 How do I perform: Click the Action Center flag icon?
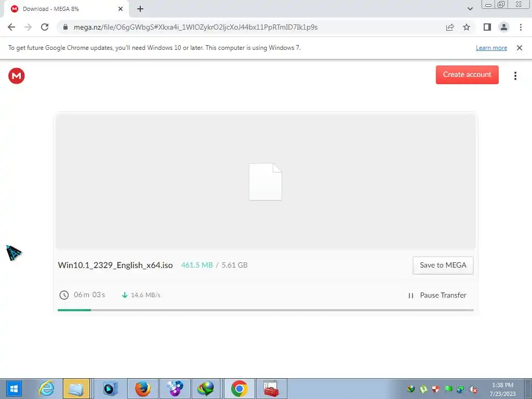pos(448,389)
